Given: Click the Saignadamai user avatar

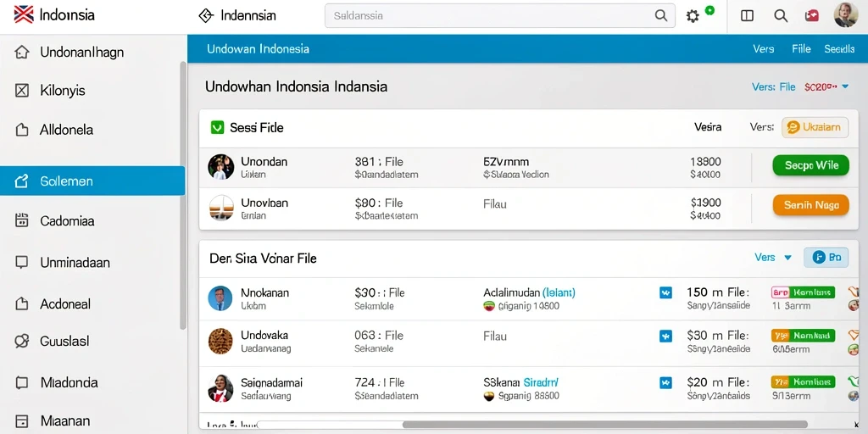Looking at the screenshot, I should [x=220, y=388].
